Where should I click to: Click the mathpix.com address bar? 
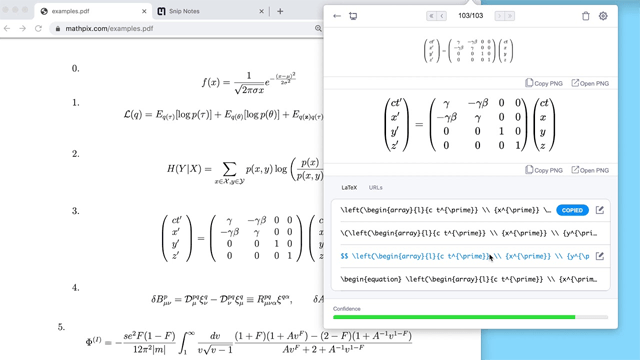186,29
